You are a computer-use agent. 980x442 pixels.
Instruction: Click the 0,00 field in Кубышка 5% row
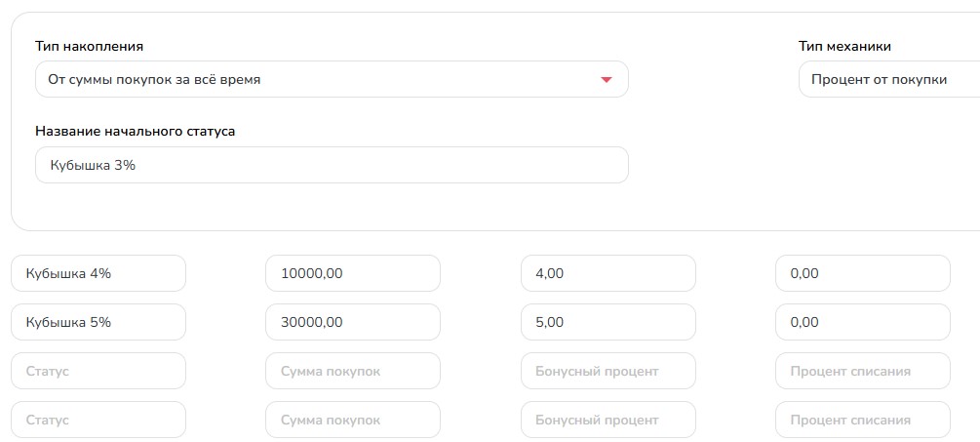point(863,322)
